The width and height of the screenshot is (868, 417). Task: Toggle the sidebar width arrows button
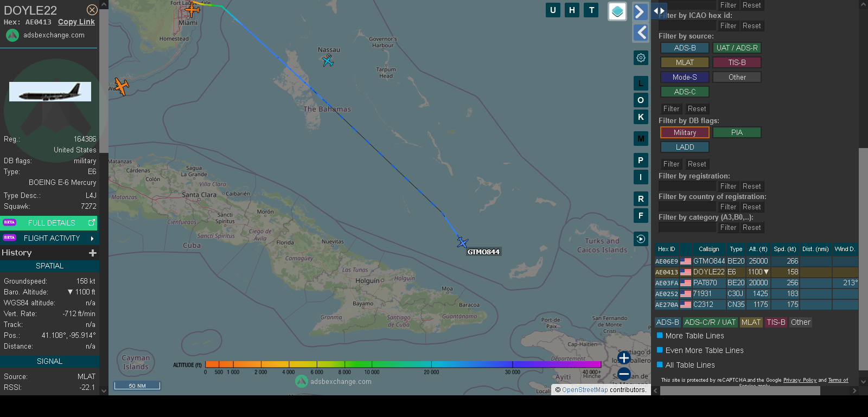pyautogui.click(x=659, y=10)
